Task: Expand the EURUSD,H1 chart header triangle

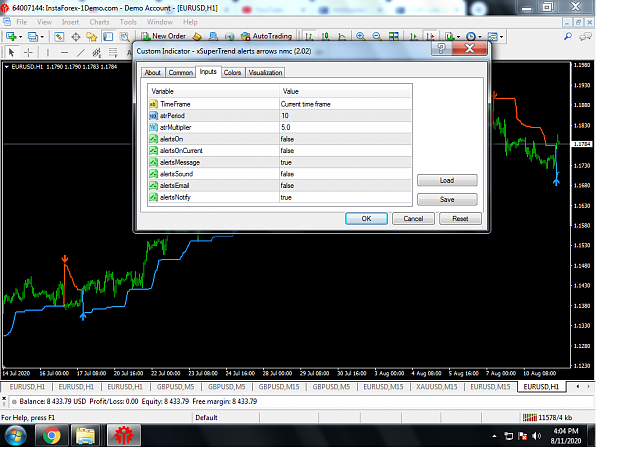Action: (7, 67)
